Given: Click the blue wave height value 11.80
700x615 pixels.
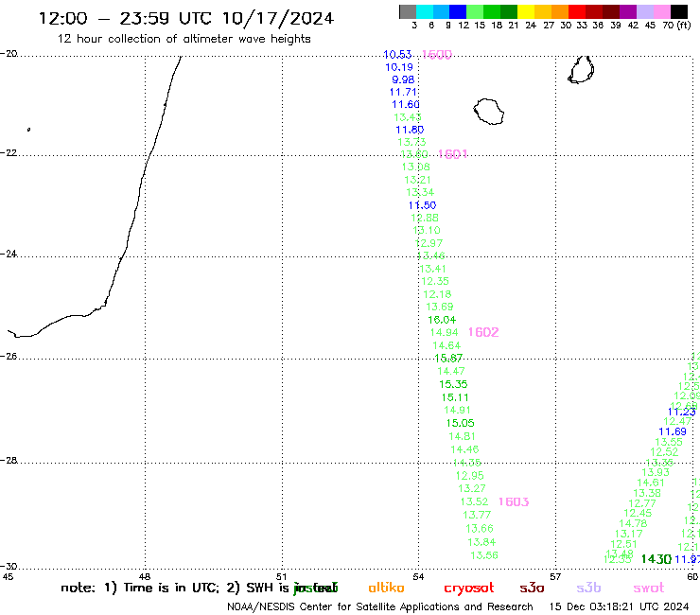Looking at the screenshot, I should (x=410, y=130).
